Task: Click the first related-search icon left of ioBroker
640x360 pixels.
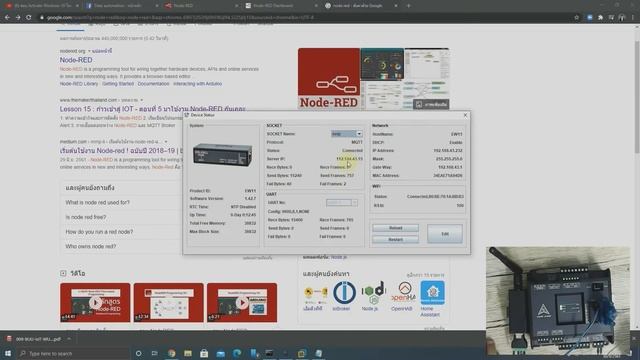Action: coord(315,293)
